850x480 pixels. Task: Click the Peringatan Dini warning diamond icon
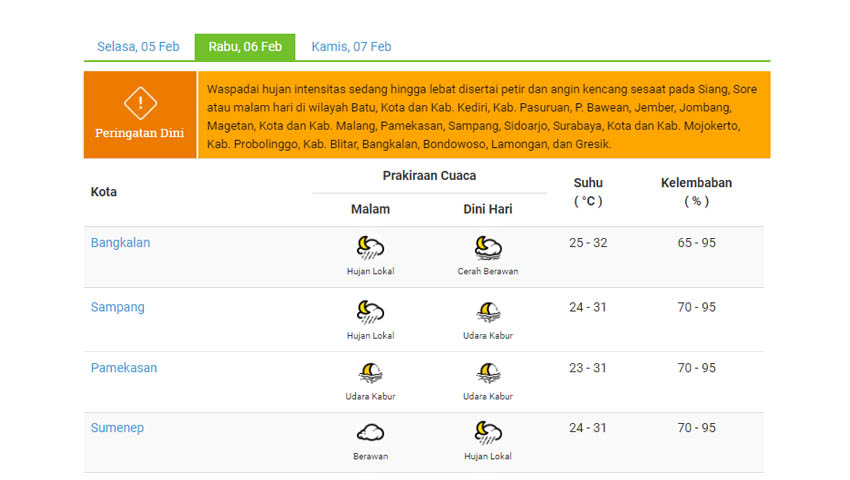[140, 103]
